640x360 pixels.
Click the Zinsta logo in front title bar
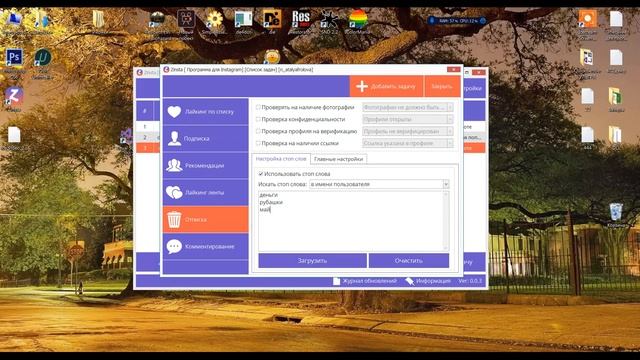click(166, 69)
